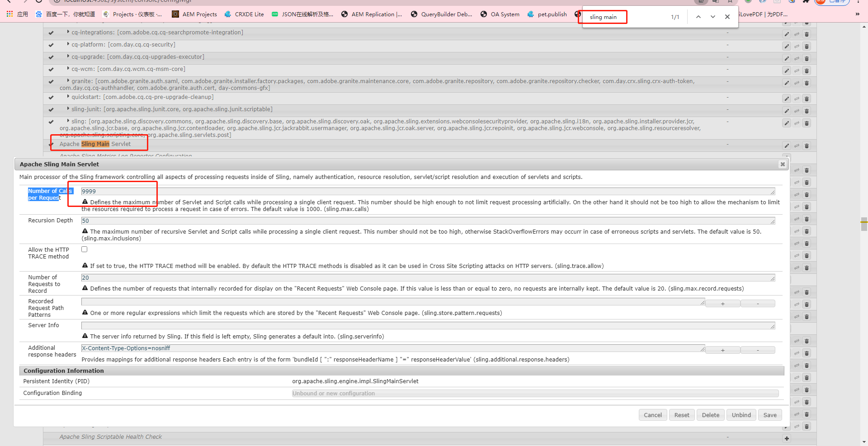The height and width of the screenshot is (446, 868).
Task: Click the page scrollbar up arrow
Action: 864,27
